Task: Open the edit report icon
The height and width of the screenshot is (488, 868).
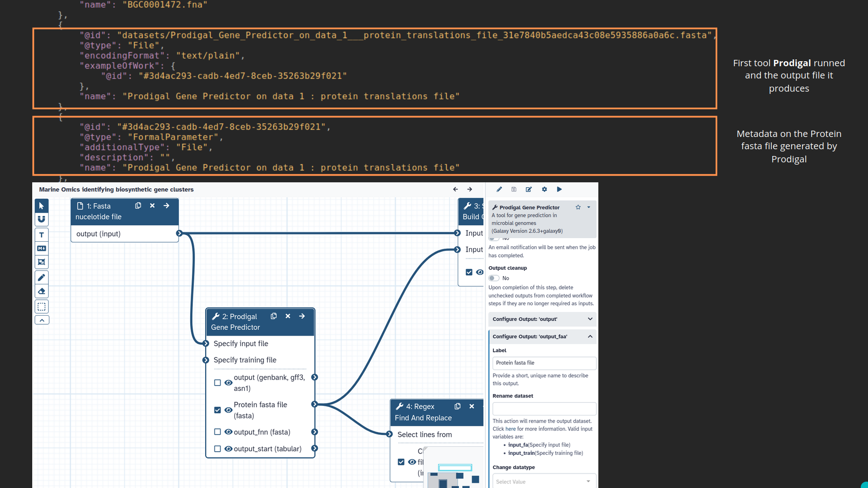Action: click(529, 189)
